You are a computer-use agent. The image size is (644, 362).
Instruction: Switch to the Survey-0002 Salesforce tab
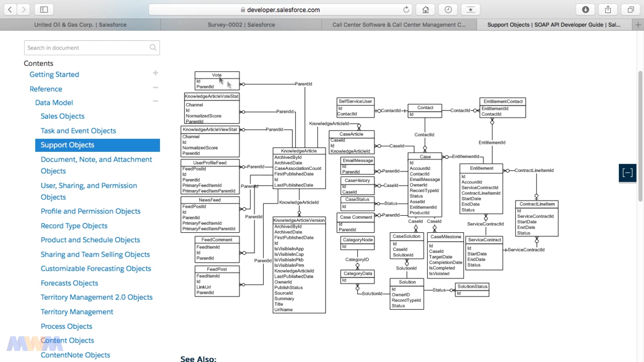241,25
